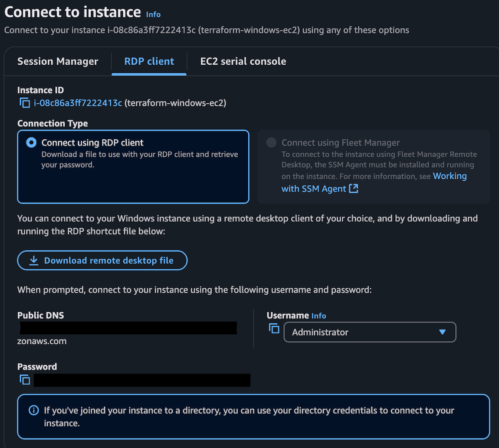Click the download arrow icon on remote desktop button

[x=34, y=260]
